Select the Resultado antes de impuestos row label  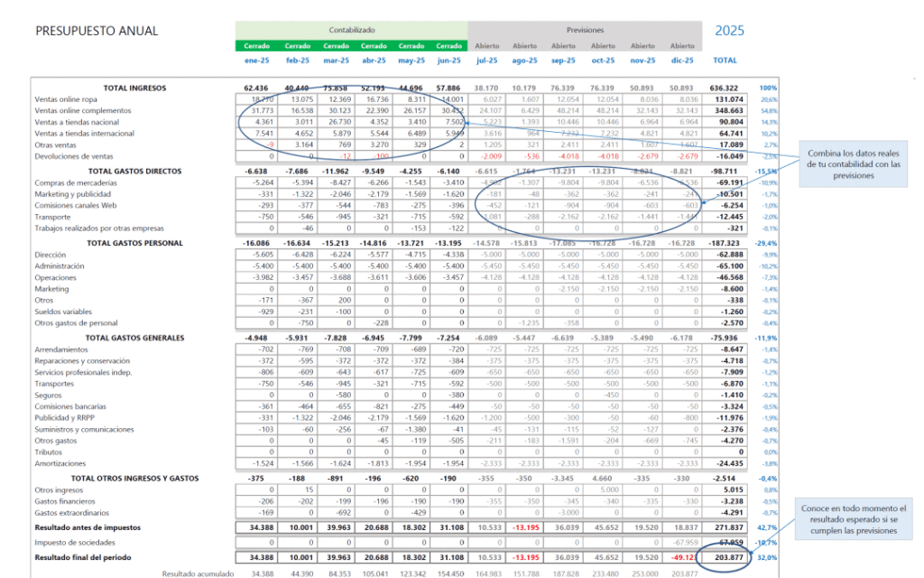[94, 527]
